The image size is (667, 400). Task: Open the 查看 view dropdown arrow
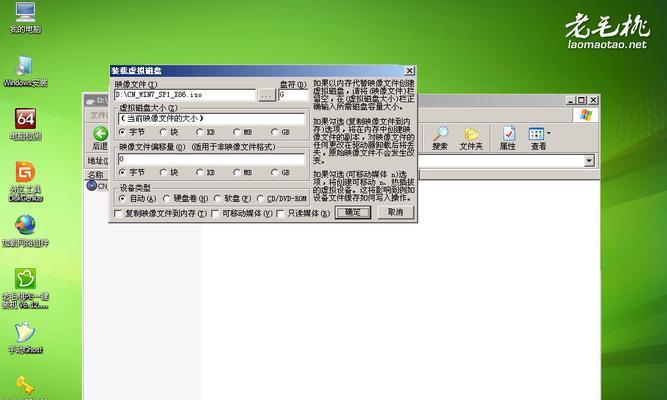tap(549, 134)
